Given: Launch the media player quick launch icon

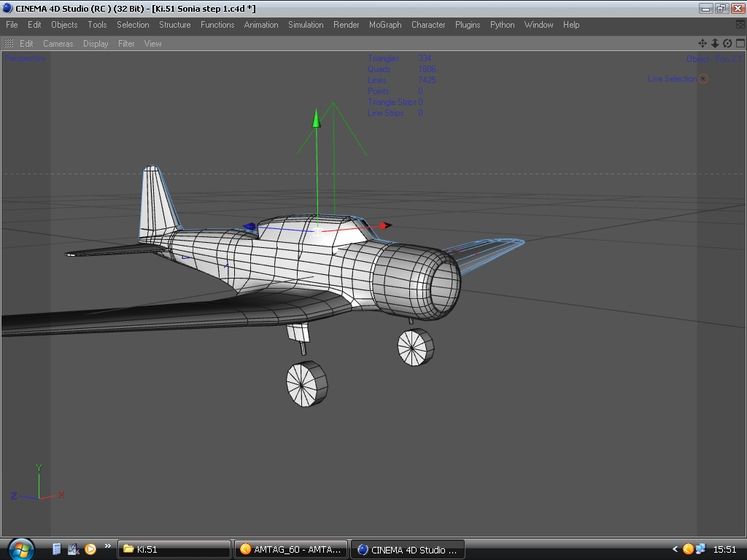Looking at the screenshot, I should pos(90,549).
